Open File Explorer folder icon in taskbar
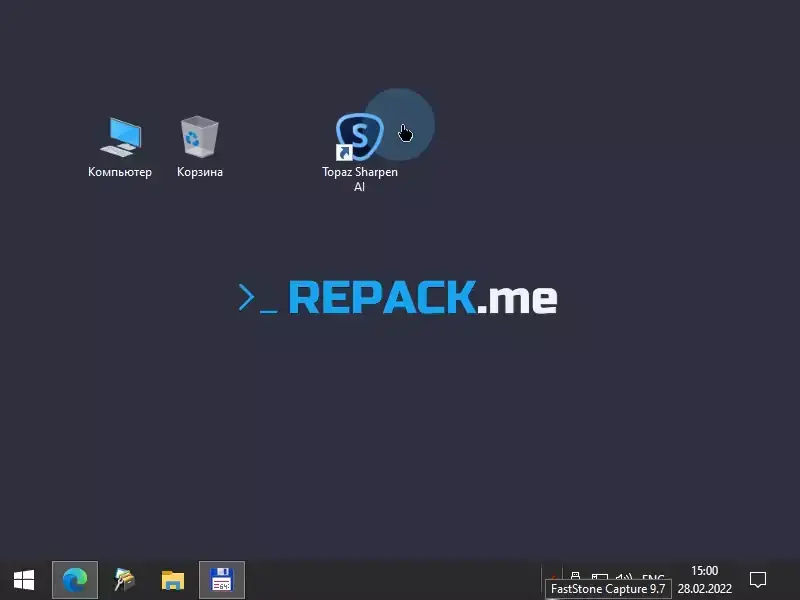The image size is (800, 600). point(173,580)
